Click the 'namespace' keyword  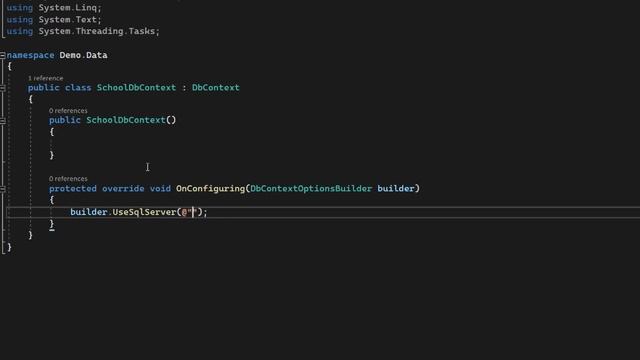point(30,55)
